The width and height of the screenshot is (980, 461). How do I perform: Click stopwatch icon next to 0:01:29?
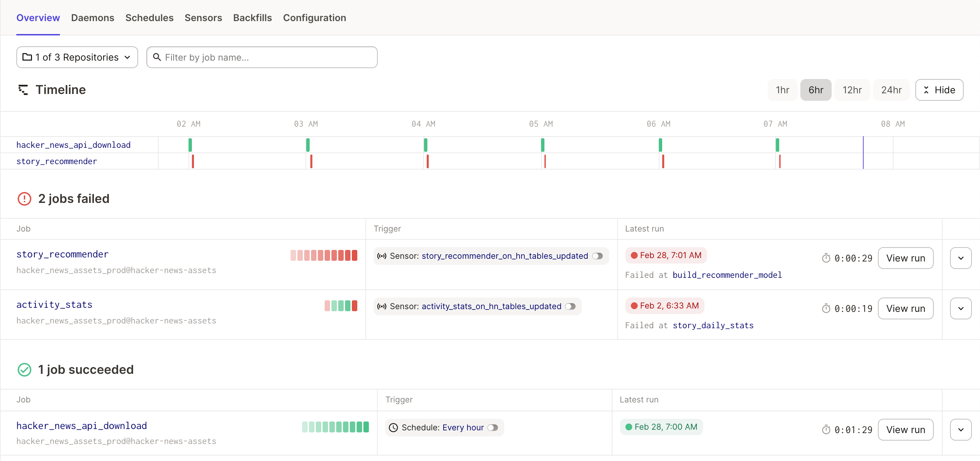tap(826, 430)
